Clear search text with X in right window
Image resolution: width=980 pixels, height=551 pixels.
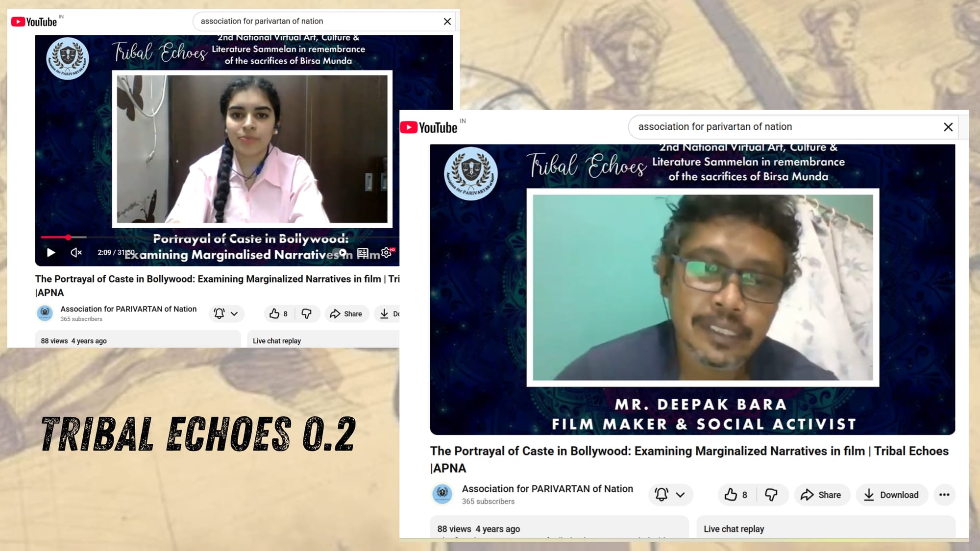(948, 127)
